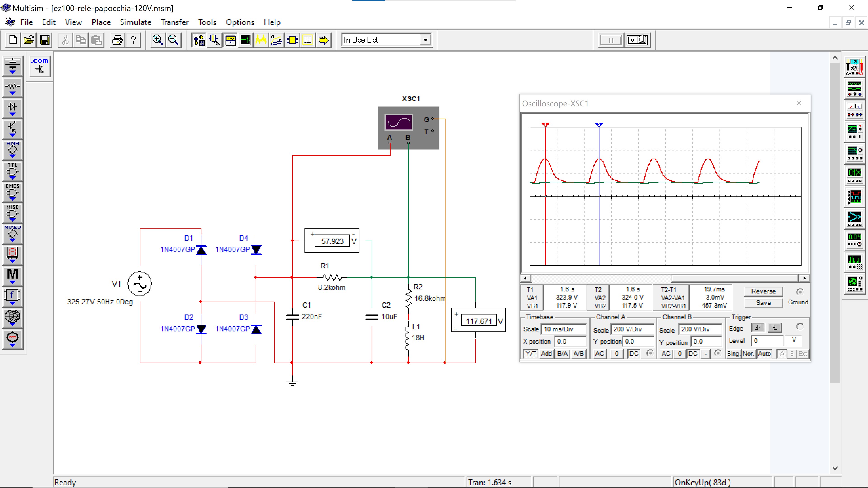868x488 pixels.
Task: Expand the In Use List dropdown
Action: coord(426,40)
